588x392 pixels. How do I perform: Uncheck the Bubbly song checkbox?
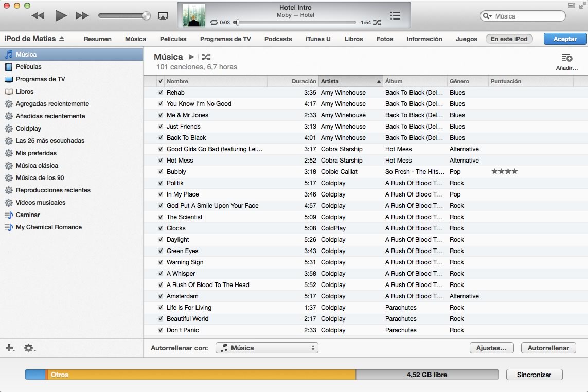pos(161,171)
